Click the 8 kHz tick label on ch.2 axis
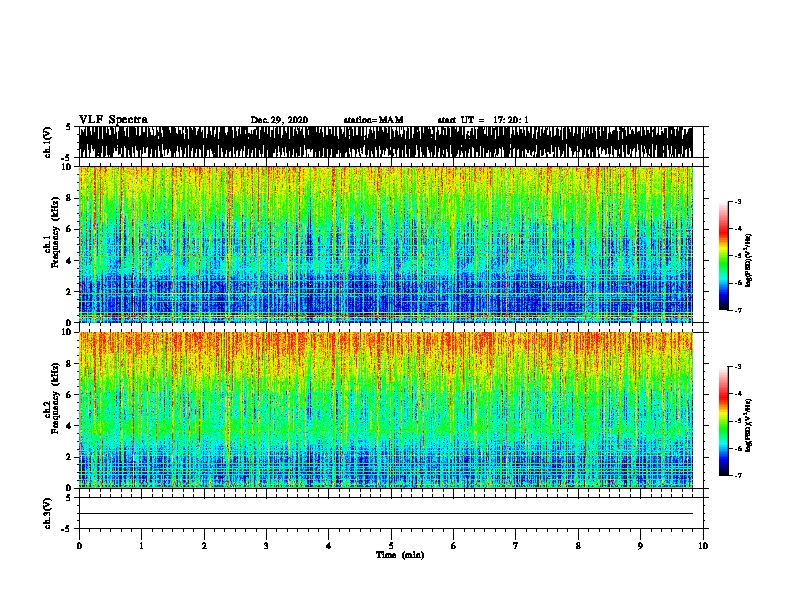This screenshot has height=612, width=792. (69, 363)
